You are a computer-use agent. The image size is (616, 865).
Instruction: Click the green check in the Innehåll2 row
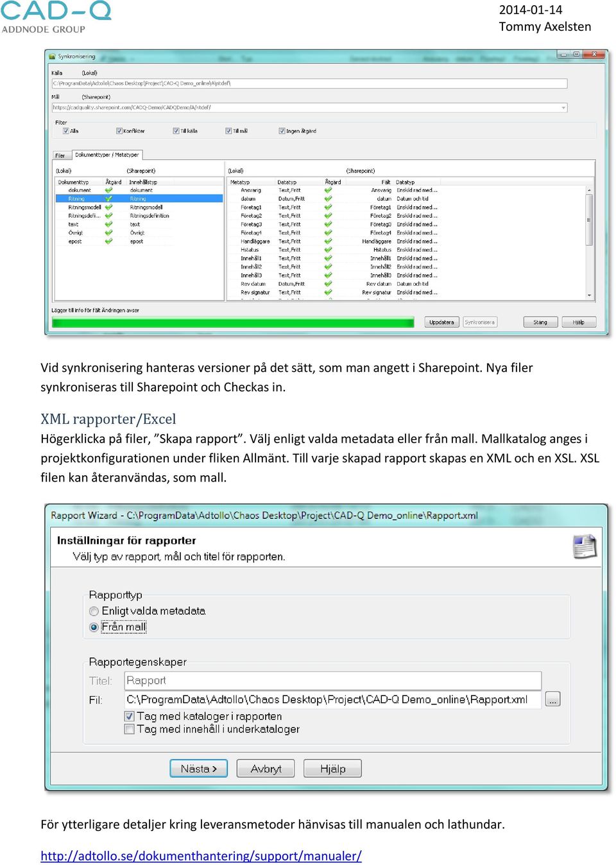[x=328, y=266]
